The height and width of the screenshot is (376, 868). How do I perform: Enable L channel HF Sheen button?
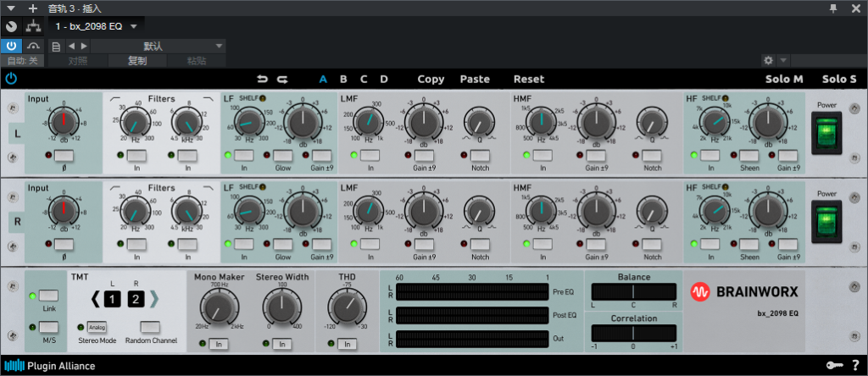tap(749, 155)
